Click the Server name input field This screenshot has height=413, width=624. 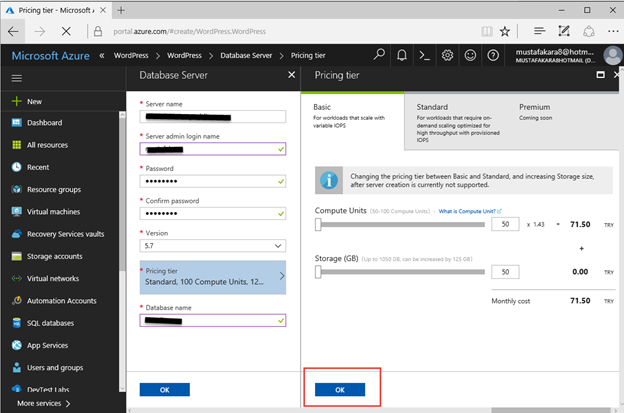(213, 117)
